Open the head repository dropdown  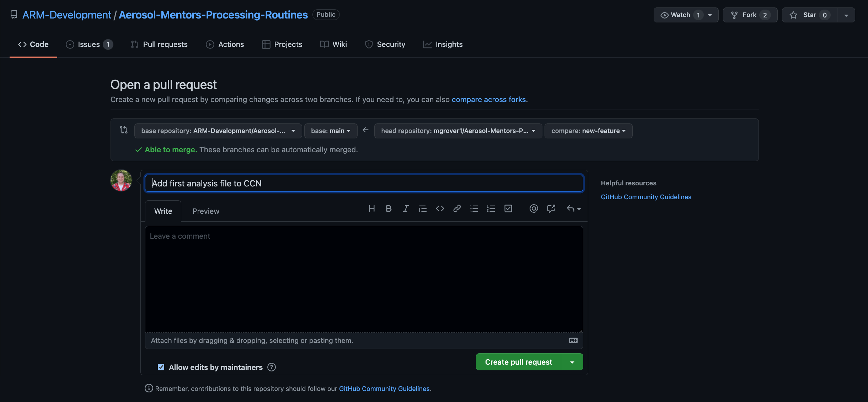tap(458, 131)
